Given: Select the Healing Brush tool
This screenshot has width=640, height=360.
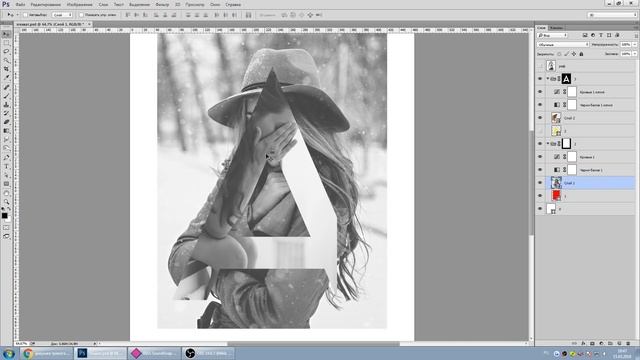Looking at the screenshot, I should (6, 87).
